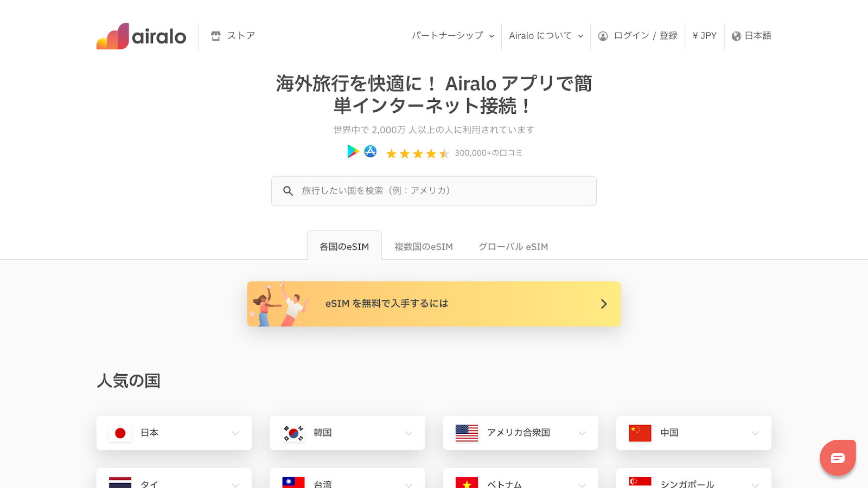The width and height of the screenshot is (868, 488).
Task: Click the 人気の国 heading
Action: pyautogui.click(x=129, y=381)
